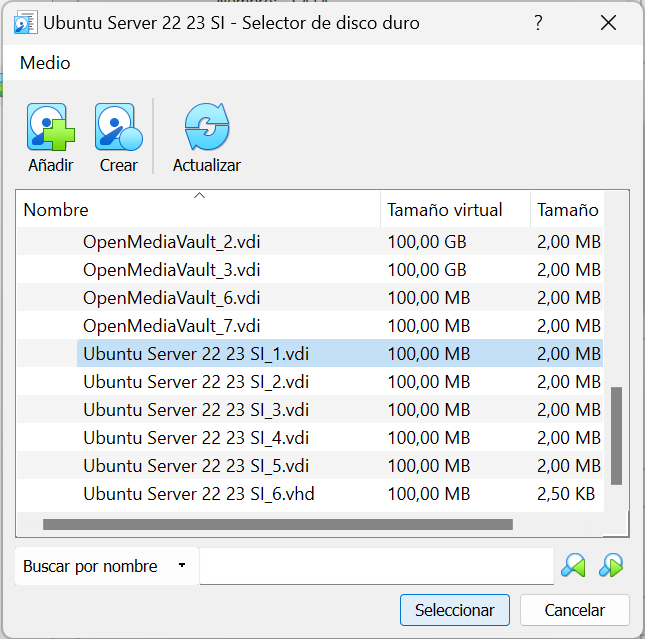Sort by the Nombre column header
The width and height of the screenshot is (645, 639).
click(x=198, y=209)
